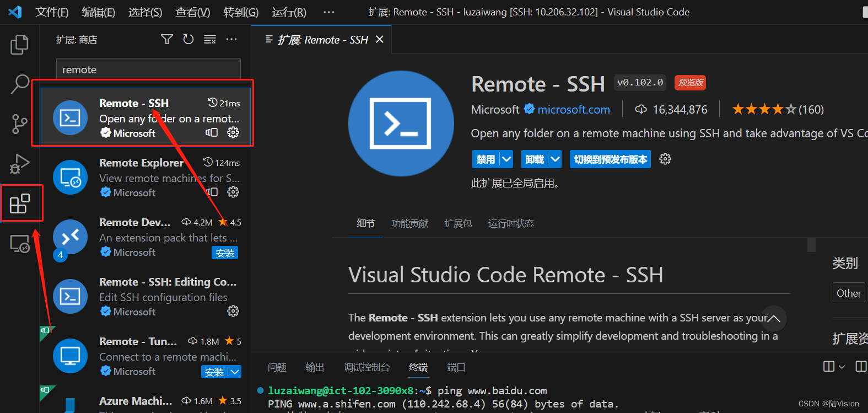This screenshot has width=868, height=413.
Task: Select Remote - SSH: Editing Co... list entry
Action: pos(145,296)
